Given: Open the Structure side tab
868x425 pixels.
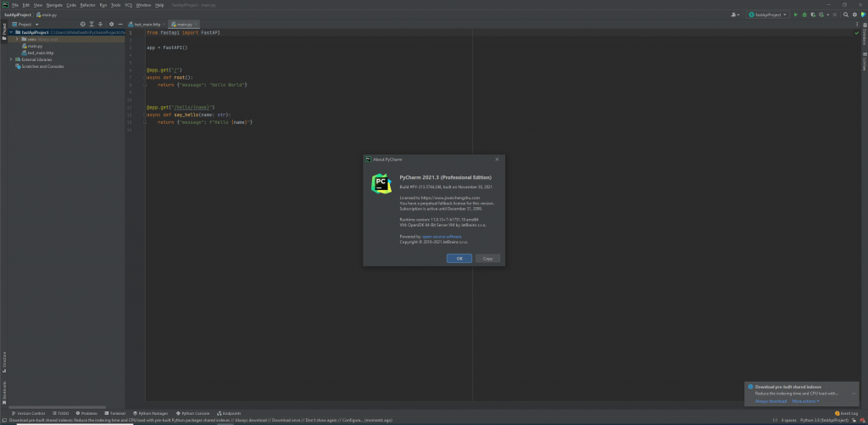Looking at the screenshot, I should click(x=4, y=362).
